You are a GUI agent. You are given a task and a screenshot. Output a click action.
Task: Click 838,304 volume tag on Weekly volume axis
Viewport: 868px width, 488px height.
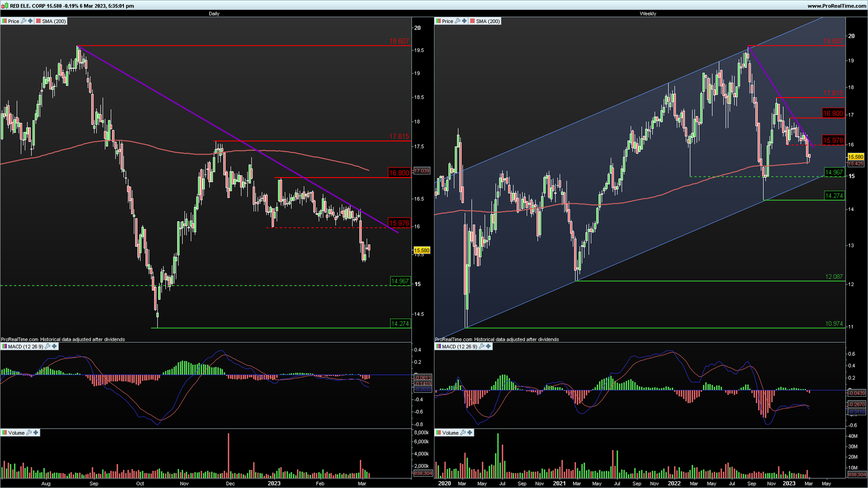pyautogui.click(x=857, y=474)
